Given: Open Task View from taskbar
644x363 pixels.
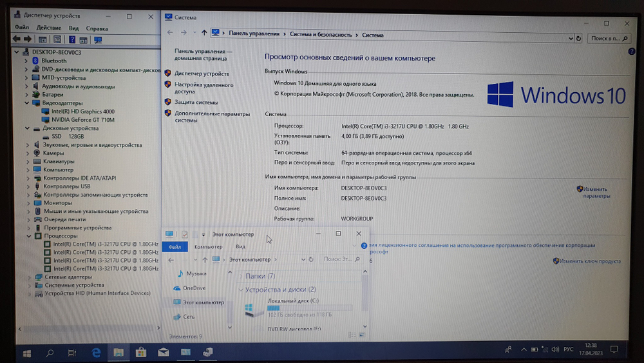Looking at the screenshot, I should [72, 353].
